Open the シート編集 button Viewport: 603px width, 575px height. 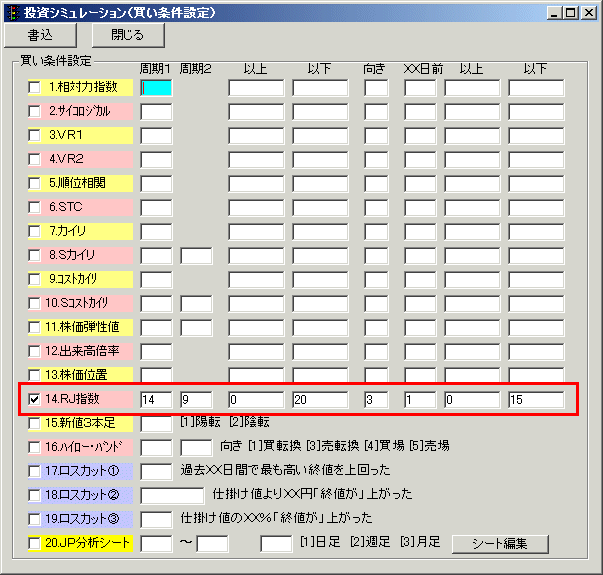click(x=500, y=544)
